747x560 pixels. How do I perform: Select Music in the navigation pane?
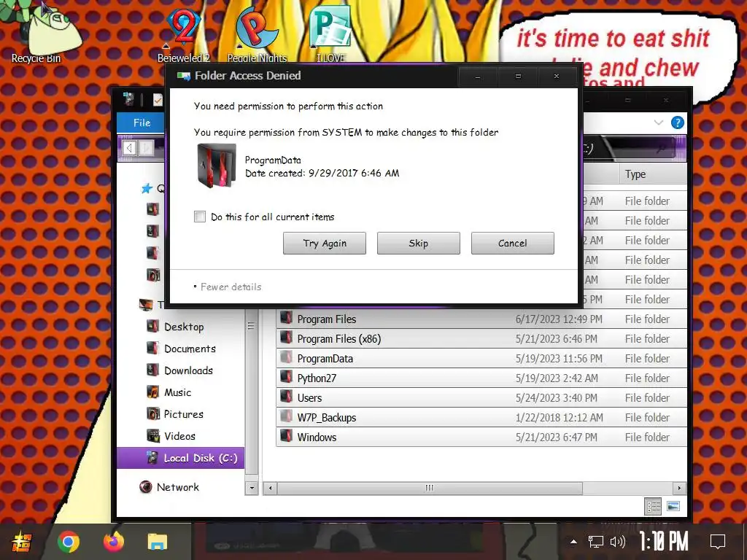pos(177,392)
